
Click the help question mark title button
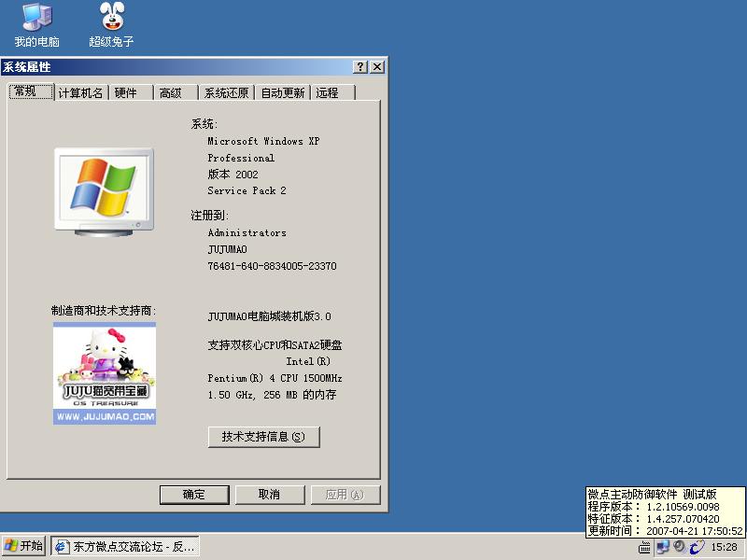pyautogui.click(x=360, y=66)
